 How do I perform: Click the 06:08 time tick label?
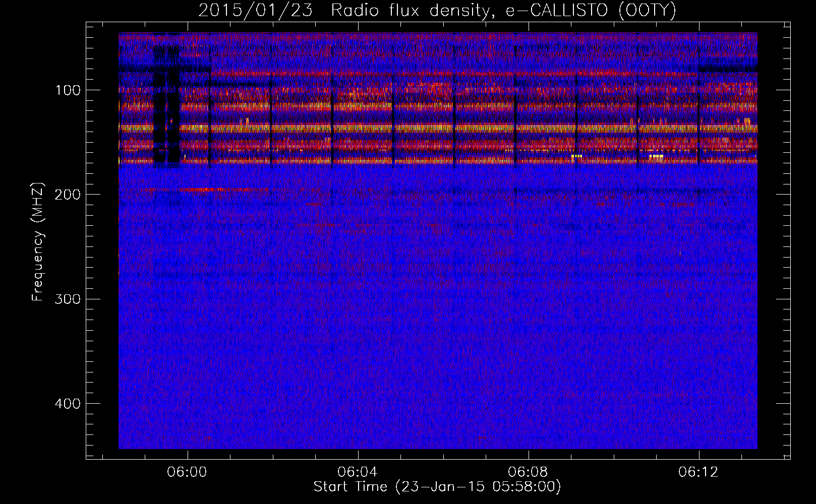(529, 472)
